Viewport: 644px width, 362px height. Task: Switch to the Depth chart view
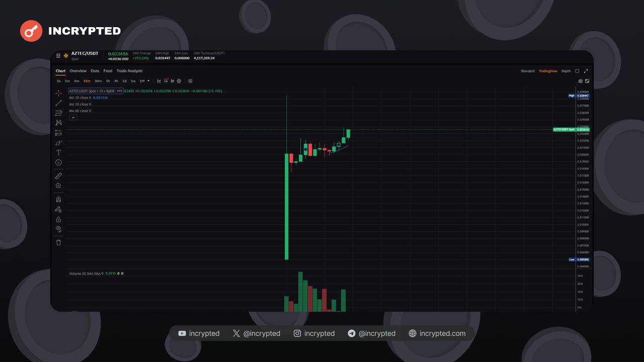[566, 71]
